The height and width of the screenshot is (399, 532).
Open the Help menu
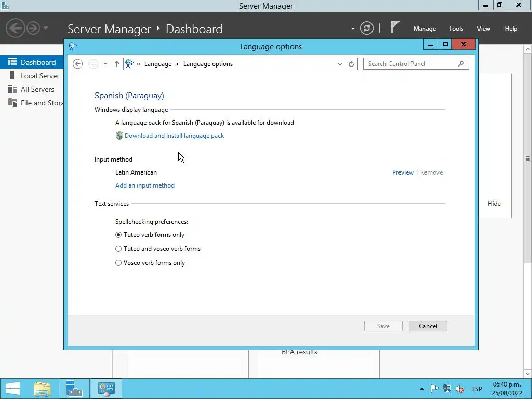pos(511,29)
